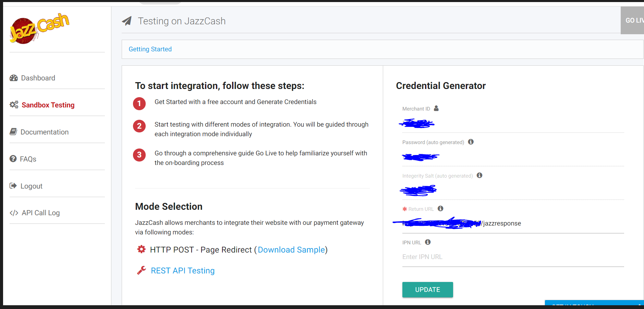Click the user icon beside Merchant ID

(x=436, y=108)
